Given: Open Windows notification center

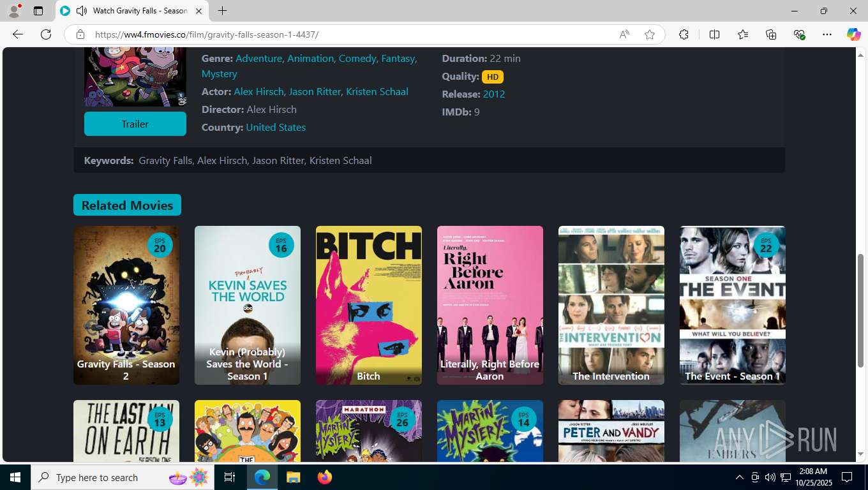Looking at the screenshot, I should (847, 477).
